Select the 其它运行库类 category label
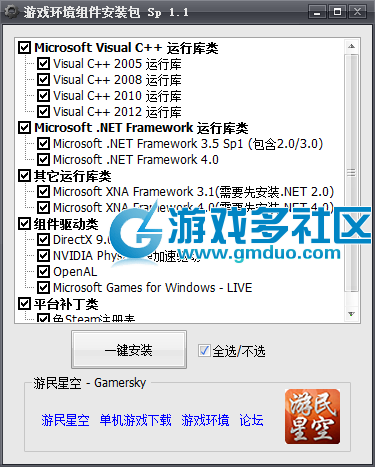375x467 pixels. 72,176
